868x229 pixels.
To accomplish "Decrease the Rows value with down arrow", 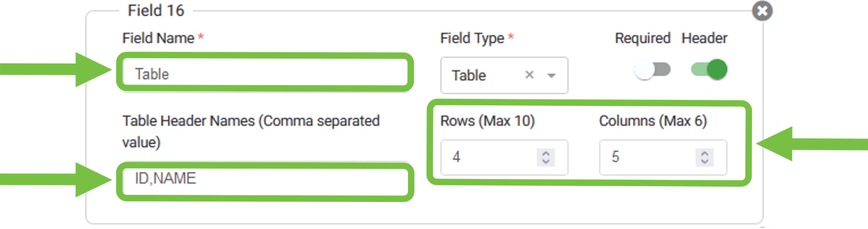I will (546, 161).
